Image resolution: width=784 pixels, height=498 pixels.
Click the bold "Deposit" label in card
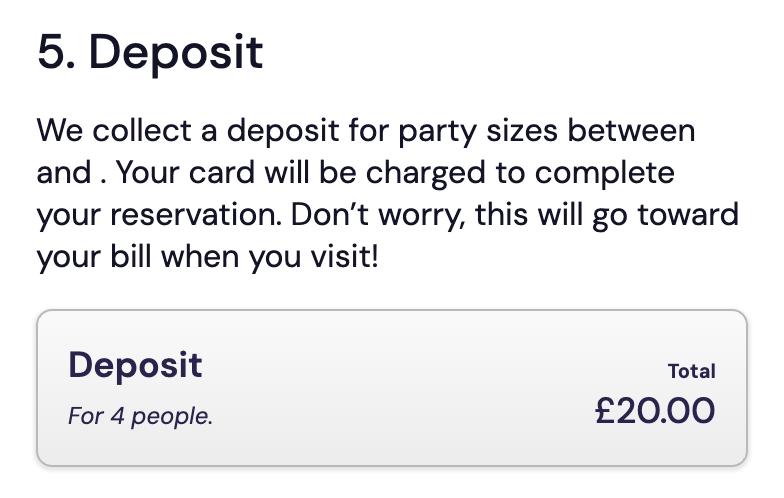[135, 365]
